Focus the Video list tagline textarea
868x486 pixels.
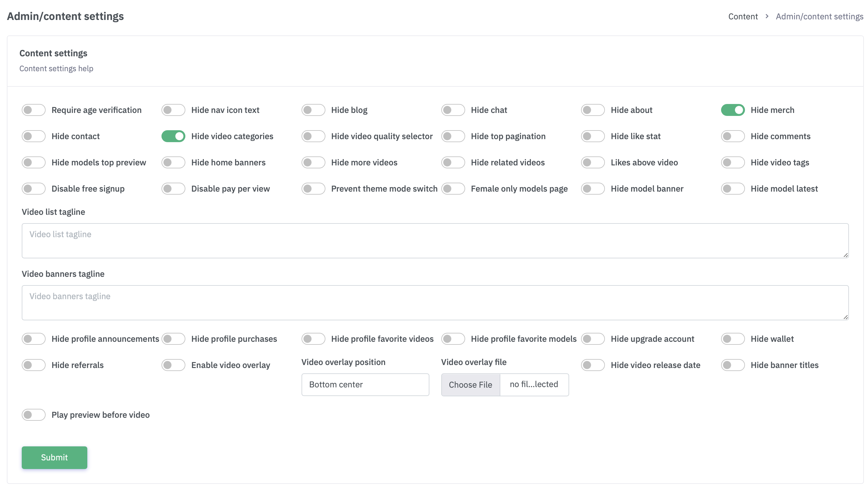[435, 241]
